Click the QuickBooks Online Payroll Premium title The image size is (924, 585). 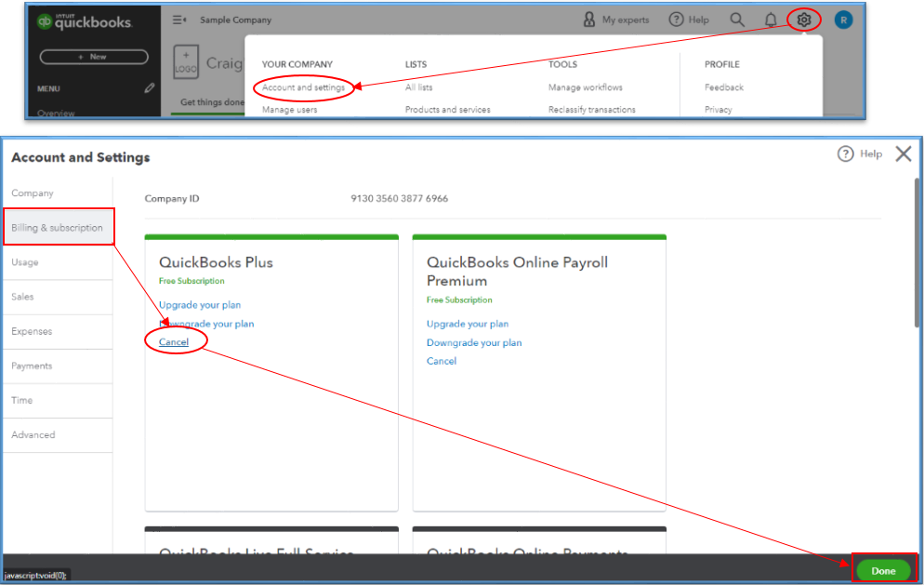[517, 272]
